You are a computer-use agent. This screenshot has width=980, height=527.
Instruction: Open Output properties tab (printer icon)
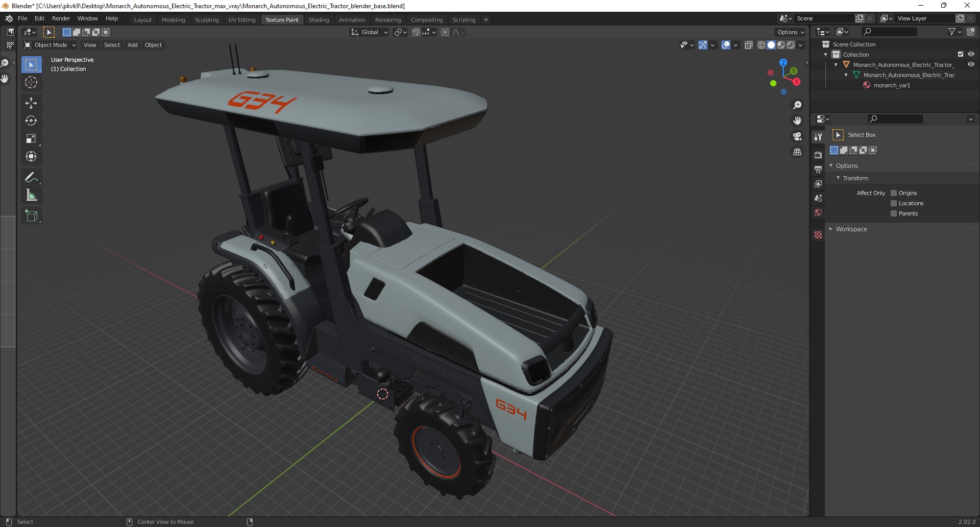818,169
